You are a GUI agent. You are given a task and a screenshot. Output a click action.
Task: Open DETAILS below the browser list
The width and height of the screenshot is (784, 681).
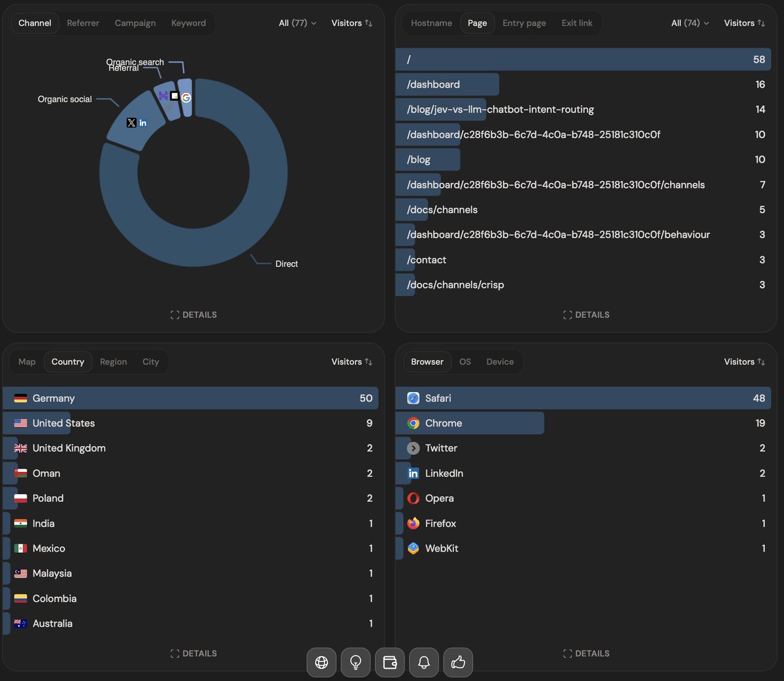(x=586, y=653)
